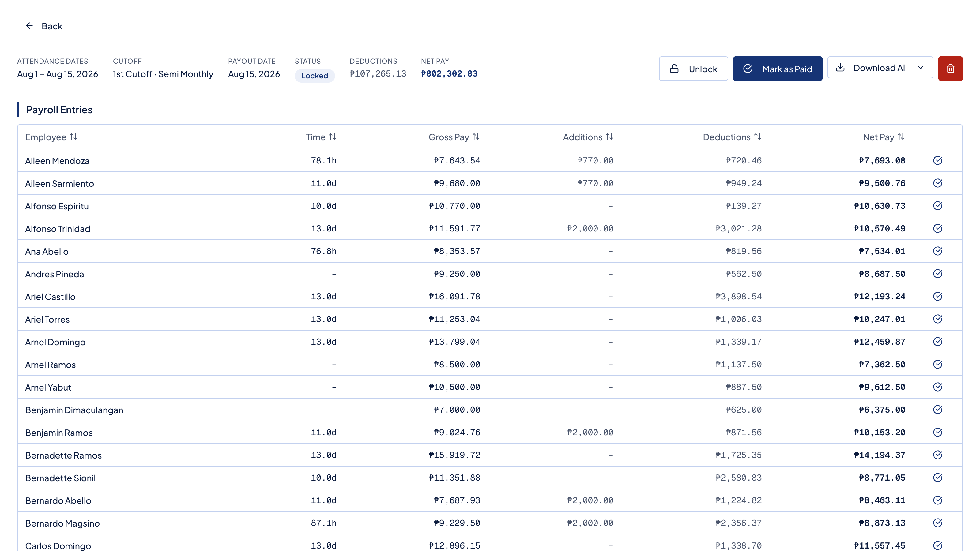Click the check-circle icon for Alfonso Trinidad
This screenshot has height=551, width=980.
937,229
